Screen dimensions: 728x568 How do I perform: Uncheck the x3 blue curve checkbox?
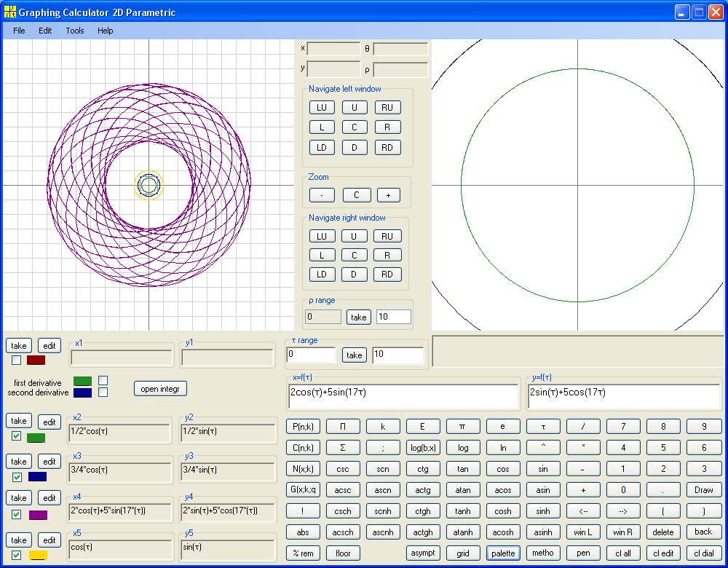click(x=16, y=477)
